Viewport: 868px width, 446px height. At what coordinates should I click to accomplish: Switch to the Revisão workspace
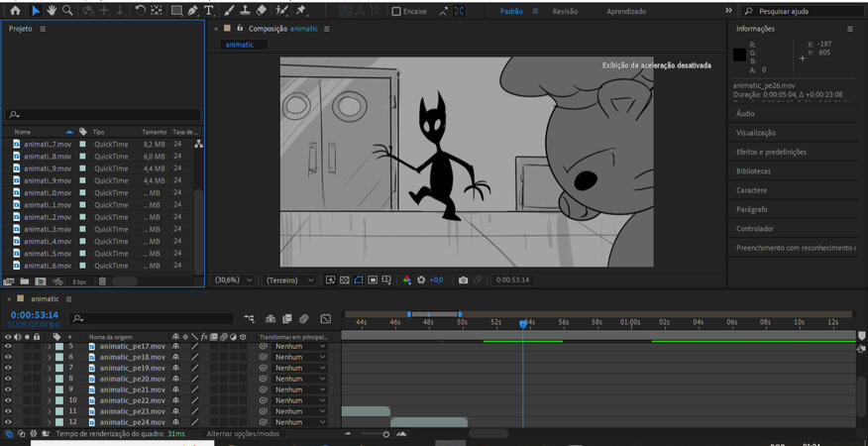tap(565, 11)
